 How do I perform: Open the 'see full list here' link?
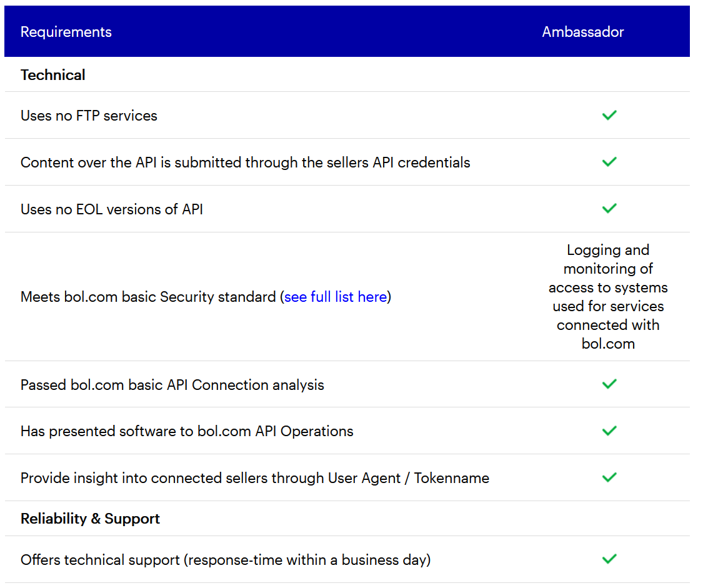click(336, 297)
